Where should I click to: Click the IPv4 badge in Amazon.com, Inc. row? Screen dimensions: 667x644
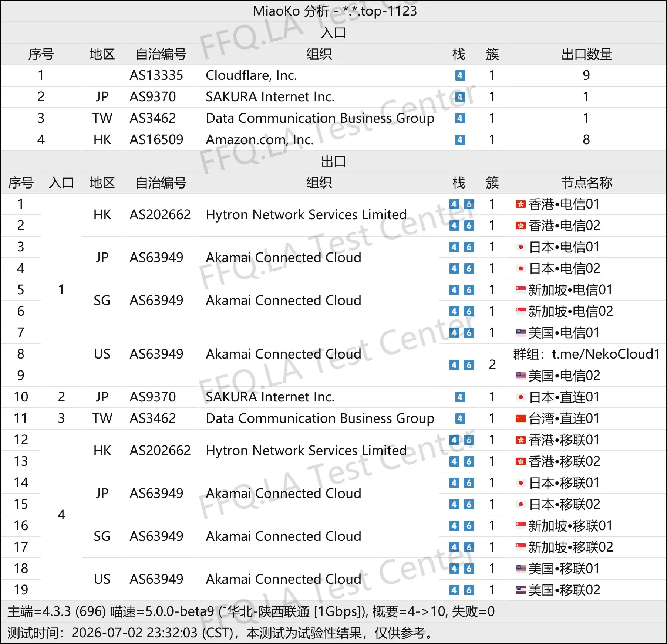460,140
